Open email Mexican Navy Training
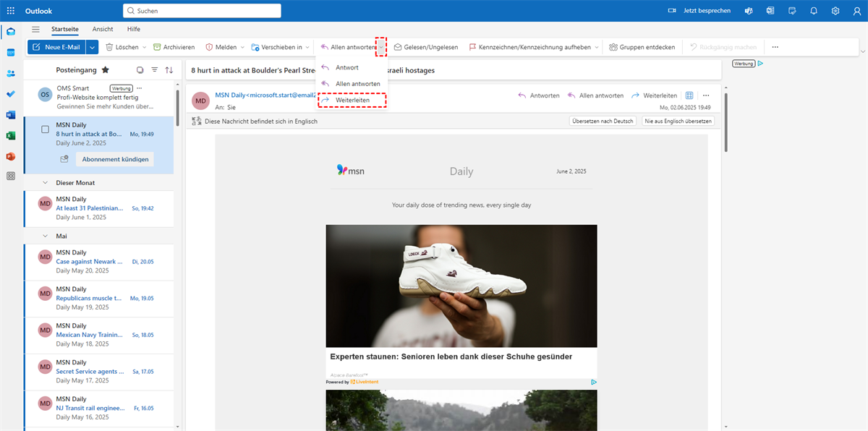This screenshot has height=431, width=868. 98,335
